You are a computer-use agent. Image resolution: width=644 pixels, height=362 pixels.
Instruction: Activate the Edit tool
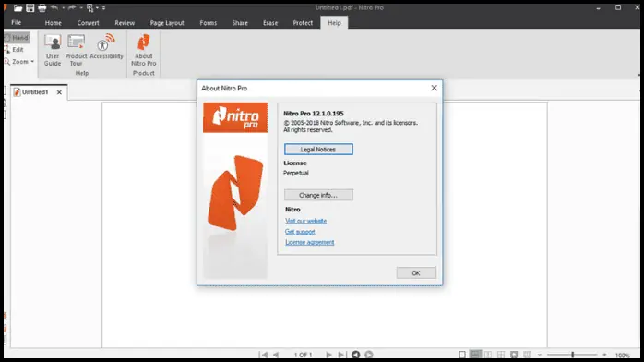(x=15, y=49)
